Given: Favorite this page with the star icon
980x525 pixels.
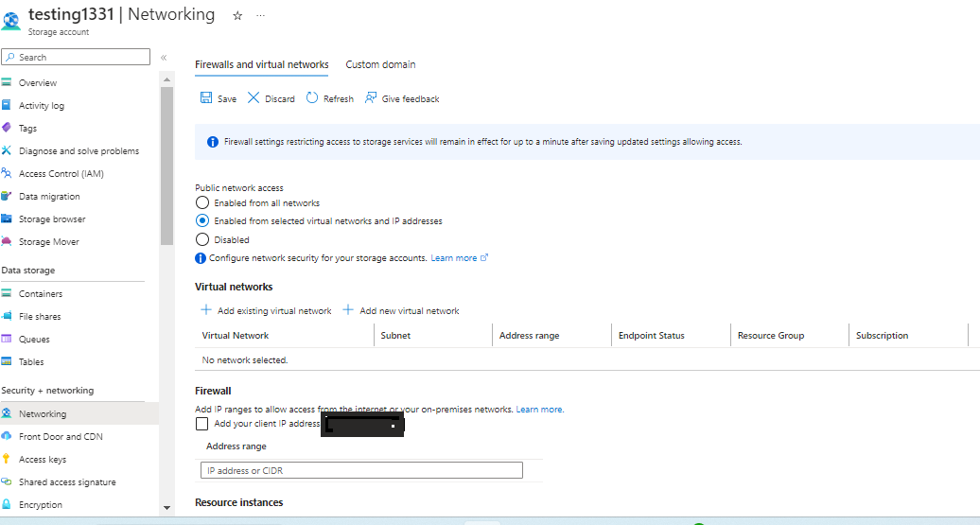Looking at the screenshot, I should [x=237, y=16].
